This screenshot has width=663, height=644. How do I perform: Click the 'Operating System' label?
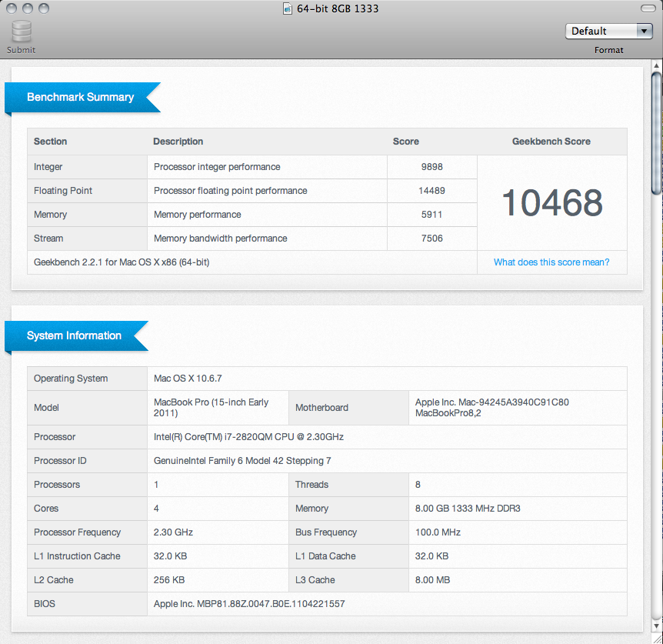pyautogui.click(x=71, y=379)
